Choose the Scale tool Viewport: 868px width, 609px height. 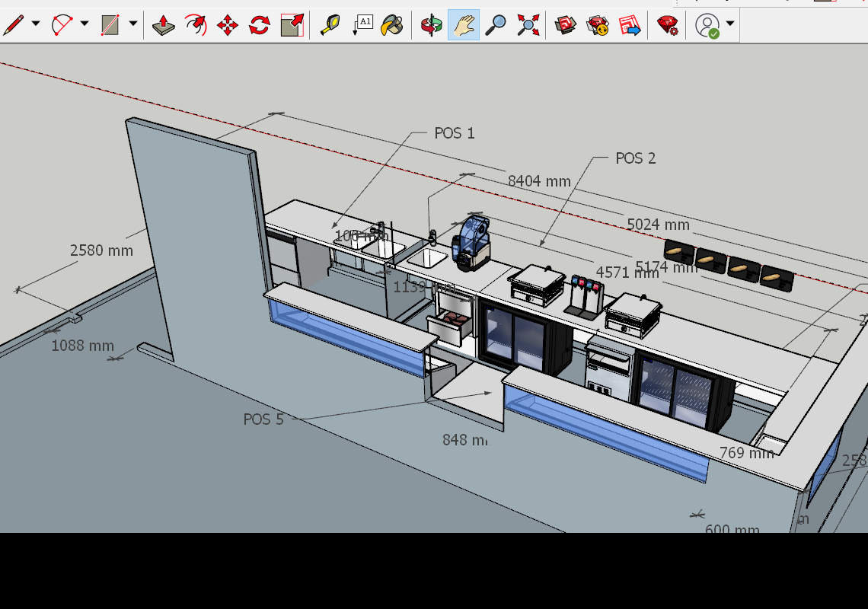292,25
